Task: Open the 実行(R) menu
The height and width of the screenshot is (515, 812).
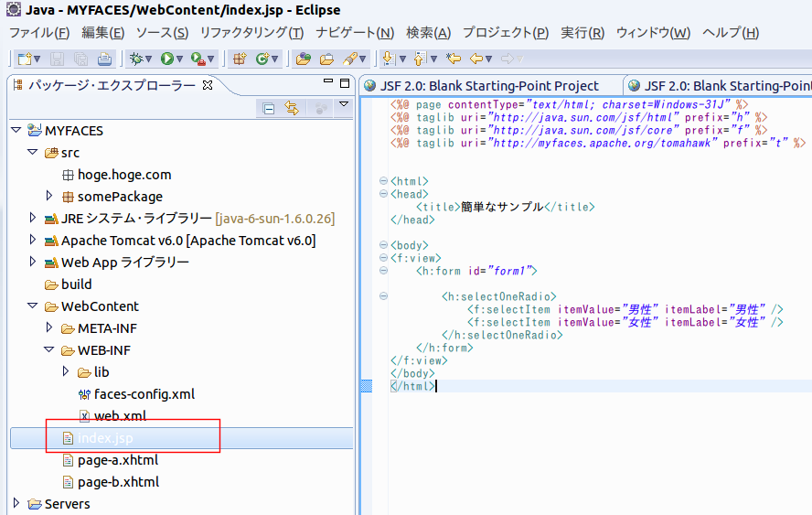Action: tap(582, 33)
